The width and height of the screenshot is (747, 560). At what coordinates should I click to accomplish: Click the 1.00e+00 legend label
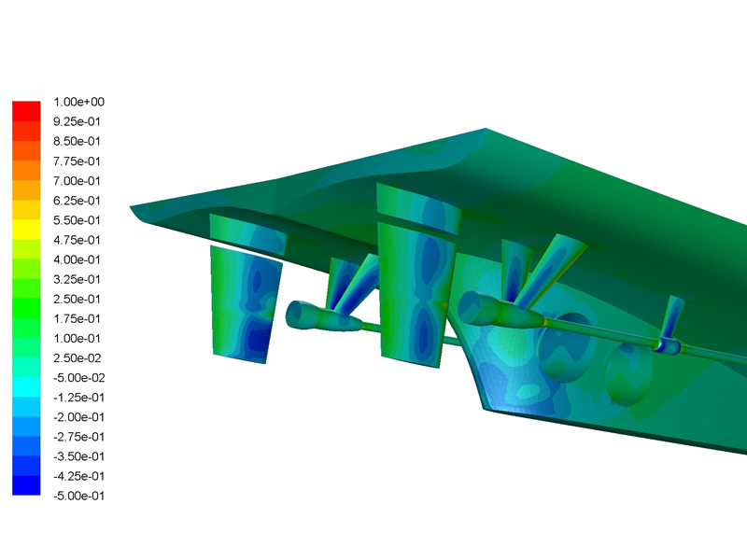78,102
